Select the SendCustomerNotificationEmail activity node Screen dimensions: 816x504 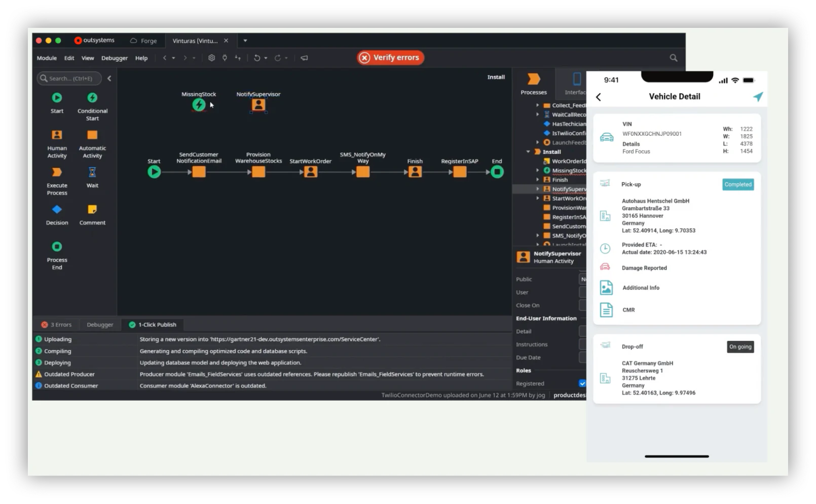tap(199, 172)
